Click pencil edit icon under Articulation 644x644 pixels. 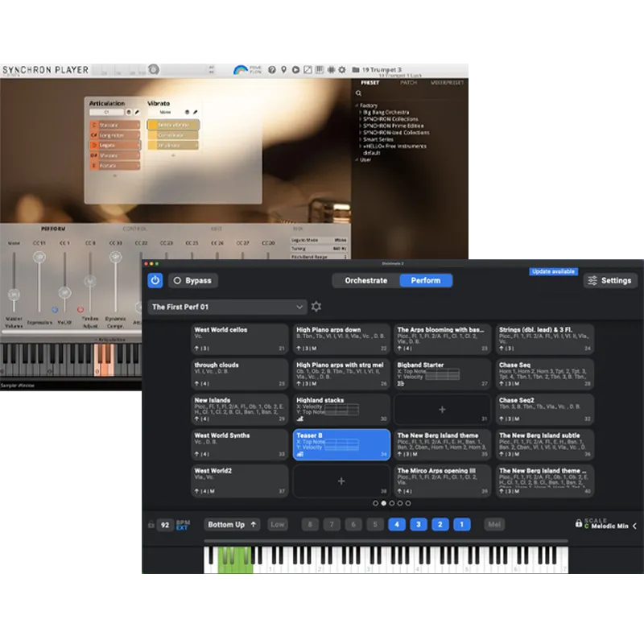[x=137, y=112]
